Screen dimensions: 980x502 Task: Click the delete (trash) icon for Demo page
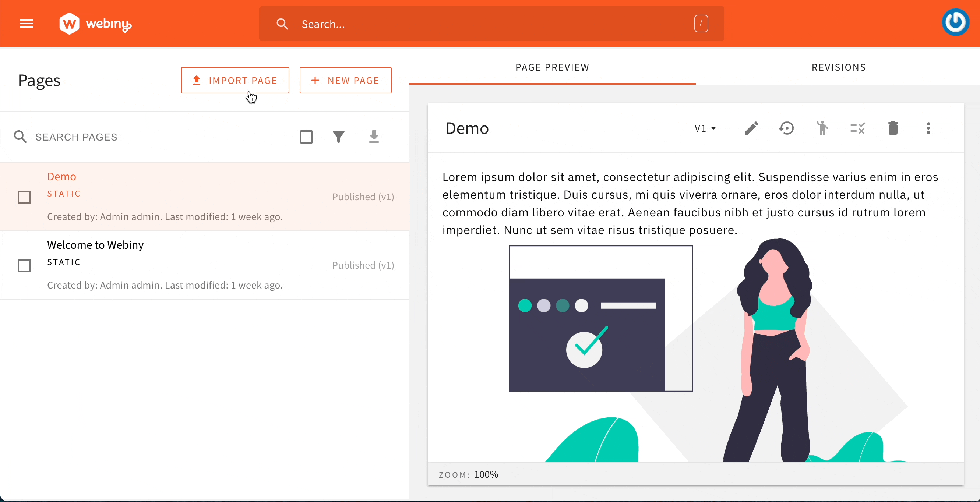point(892,128)
